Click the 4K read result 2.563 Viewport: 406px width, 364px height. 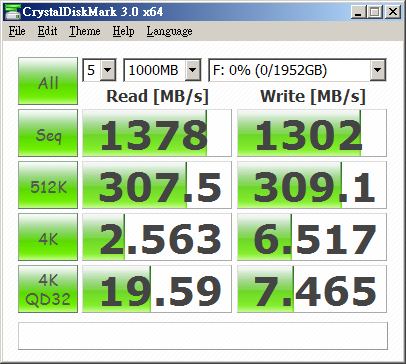click(x=157, y=237)
